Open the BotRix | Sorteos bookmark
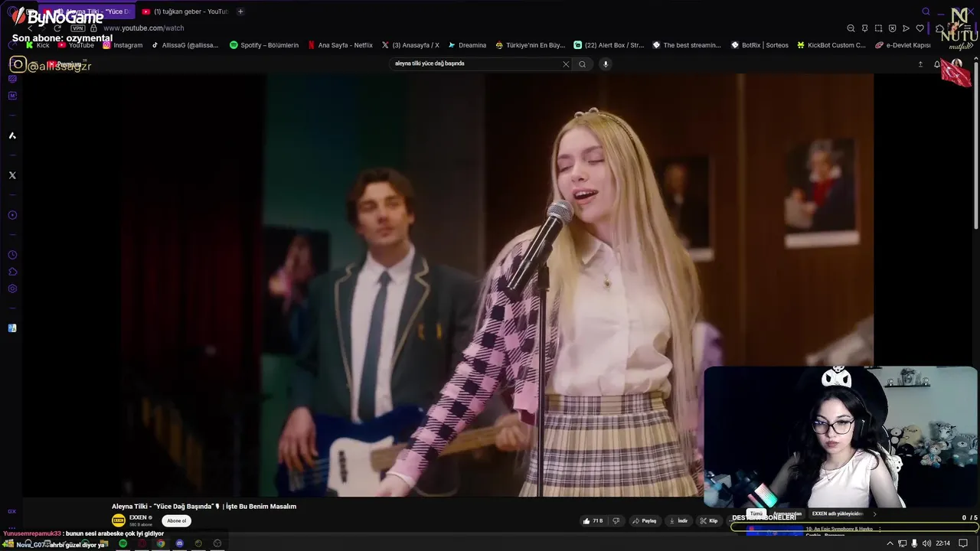Image resolution: width=980 pixels, height=551 pixels. (759, 45)
